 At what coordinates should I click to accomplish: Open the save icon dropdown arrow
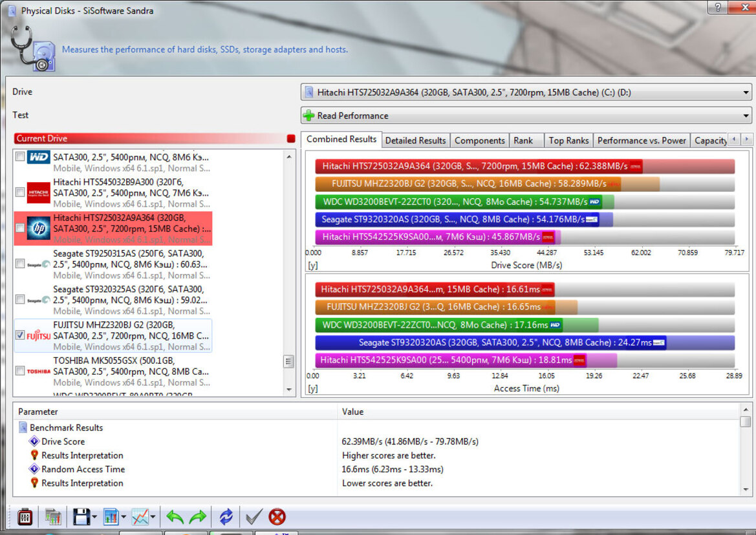(x=94, y=517)
